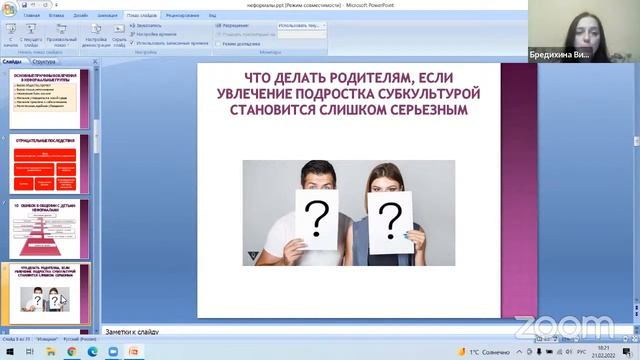Open Task View on the taskbar

tap(29, 351)
